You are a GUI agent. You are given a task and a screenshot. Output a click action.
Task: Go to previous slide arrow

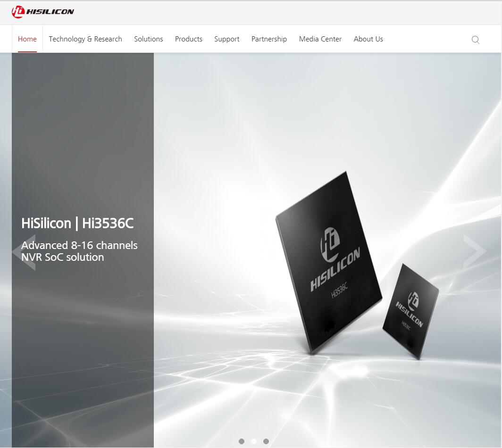pos(24,252)
